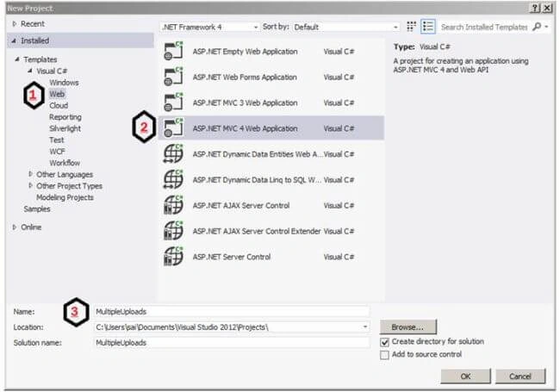
Task: Click the Dynamic Data Entities template icon
Action: (173, 154)
